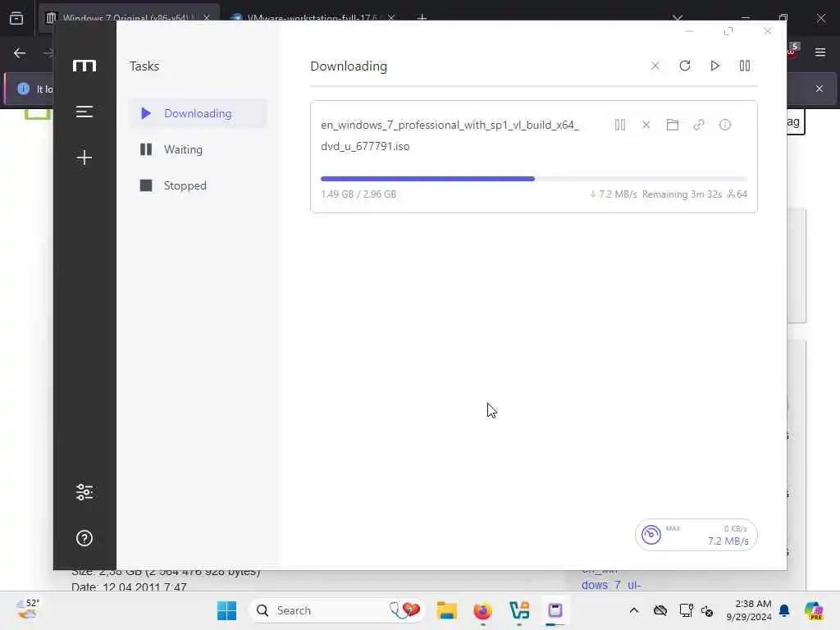Select the Waiting tasks category

click(198, 149)
